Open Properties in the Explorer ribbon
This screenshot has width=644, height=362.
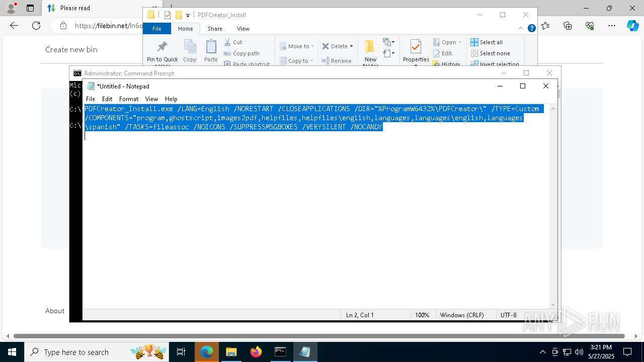click(x=416, y=52)
